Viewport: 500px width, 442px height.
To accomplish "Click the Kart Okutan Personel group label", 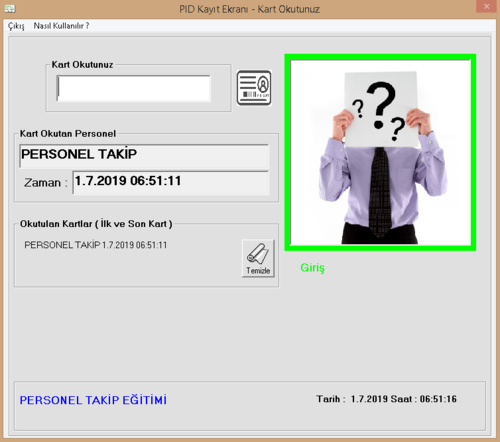I will point(68,134).
